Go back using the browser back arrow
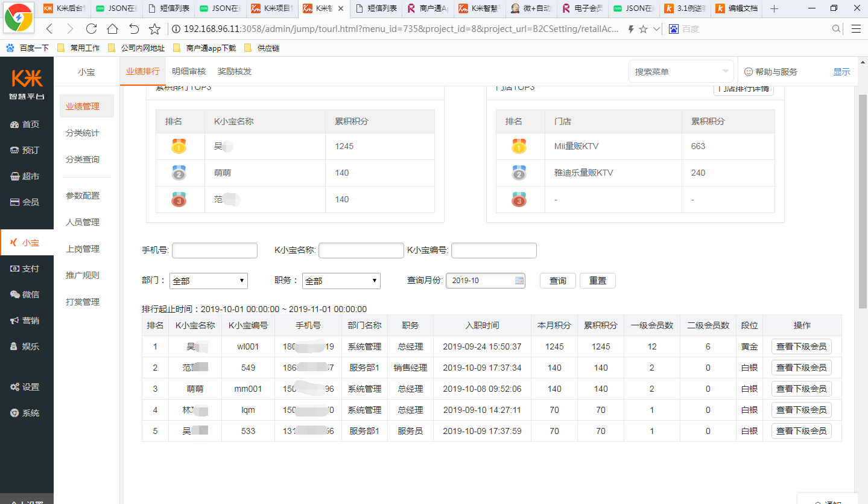 click(x=49, y=29)
